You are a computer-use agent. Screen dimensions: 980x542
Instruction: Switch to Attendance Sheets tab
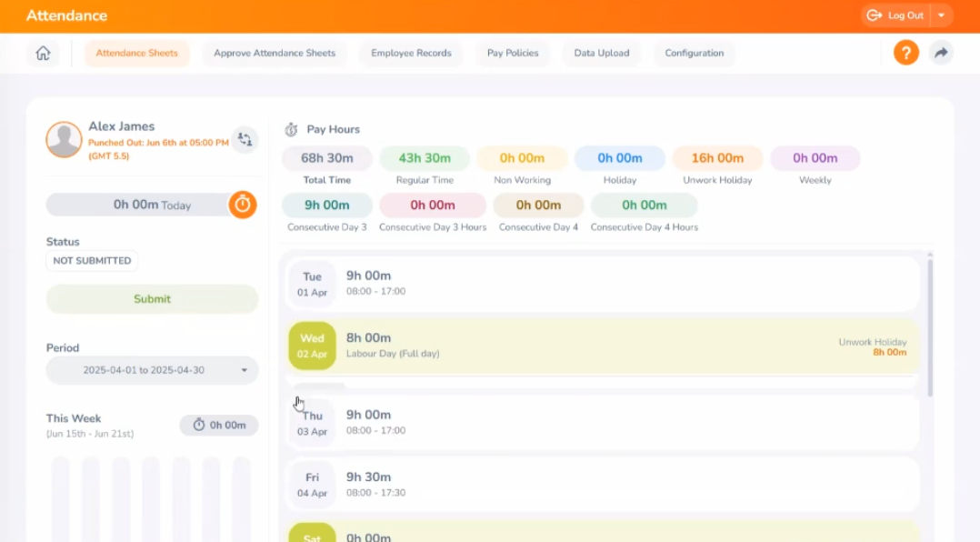click(x=137, y=53)
